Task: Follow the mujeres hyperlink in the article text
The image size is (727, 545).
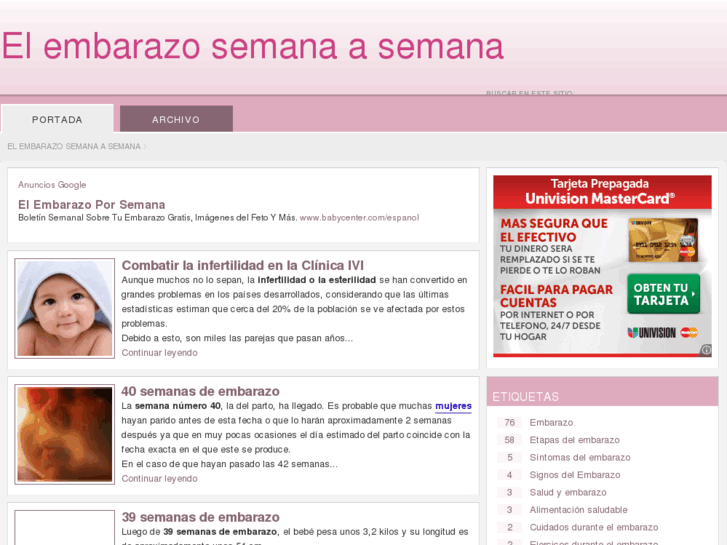Action: point(453,406)
